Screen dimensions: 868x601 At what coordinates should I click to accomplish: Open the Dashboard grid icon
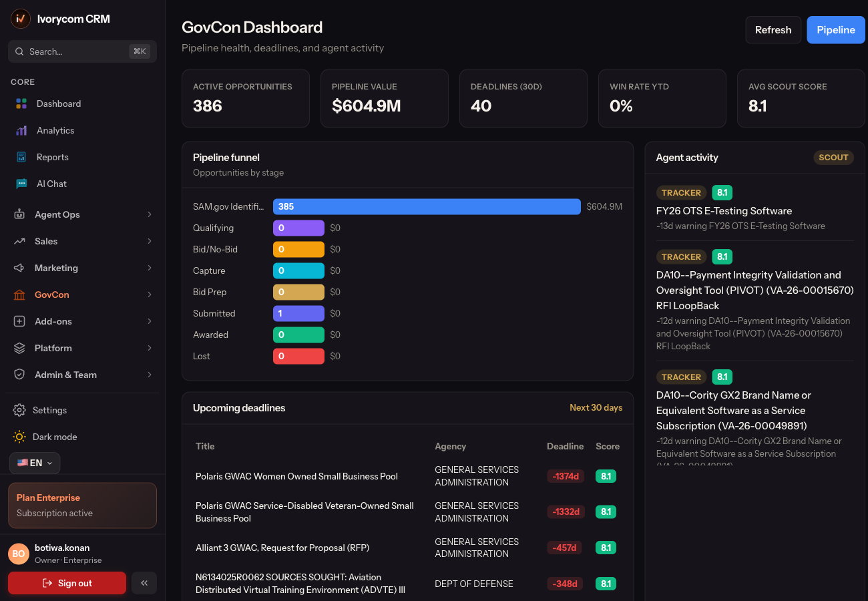click(x=21, y=104)
